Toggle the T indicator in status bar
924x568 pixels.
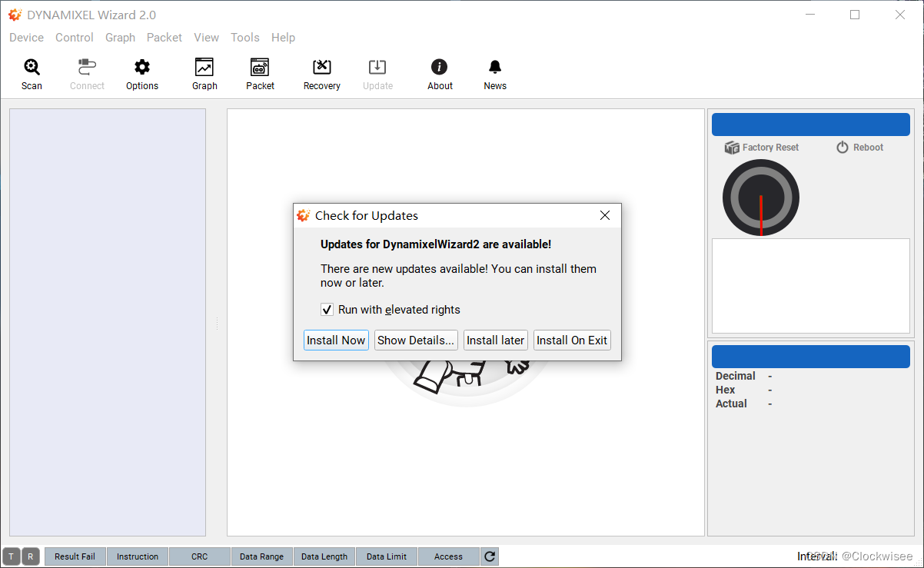click(12, 556)
